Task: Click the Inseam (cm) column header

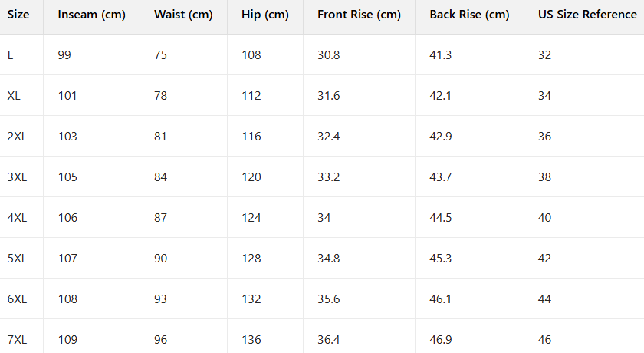Action: pos(91,15)
